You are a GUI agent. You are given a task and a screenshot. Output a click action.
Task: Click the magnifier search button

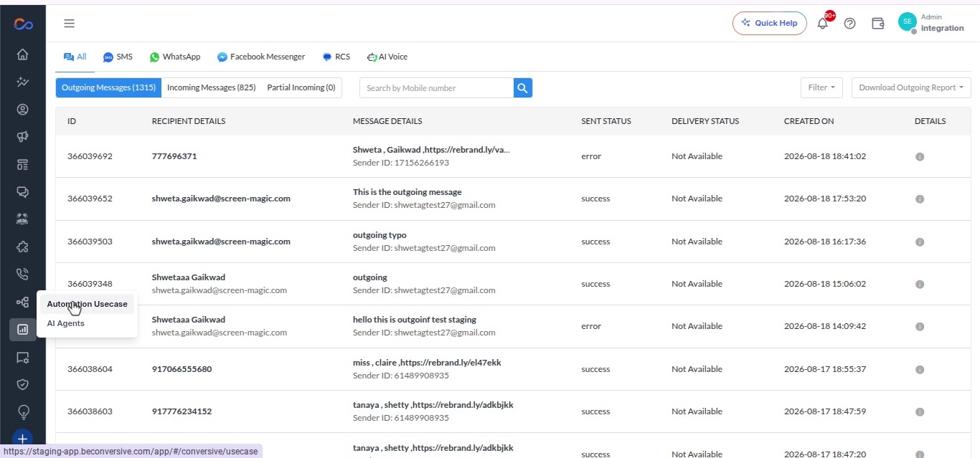click(x=523, y=87)
